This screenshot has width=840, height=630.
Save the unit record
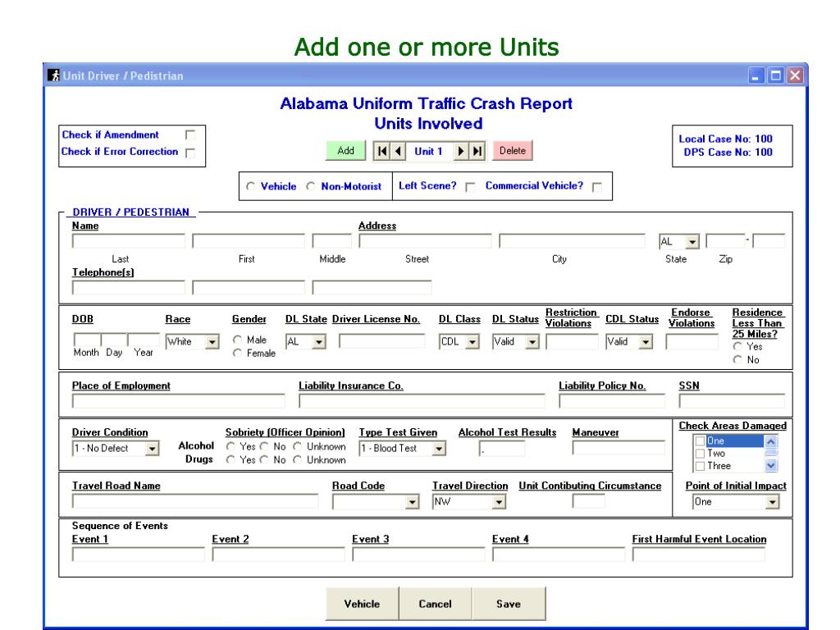[x=509, y=604]
